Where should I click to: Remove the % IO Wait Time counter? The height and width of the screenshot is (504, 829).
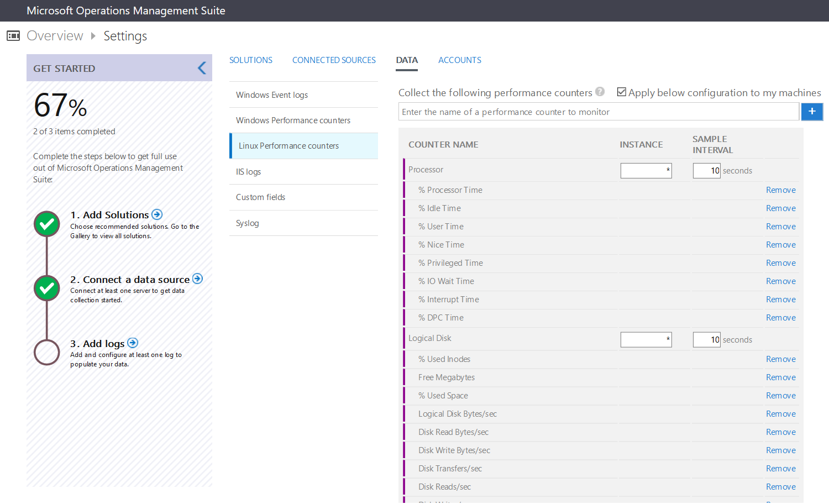pyautogui.click(x=781, y=281)
